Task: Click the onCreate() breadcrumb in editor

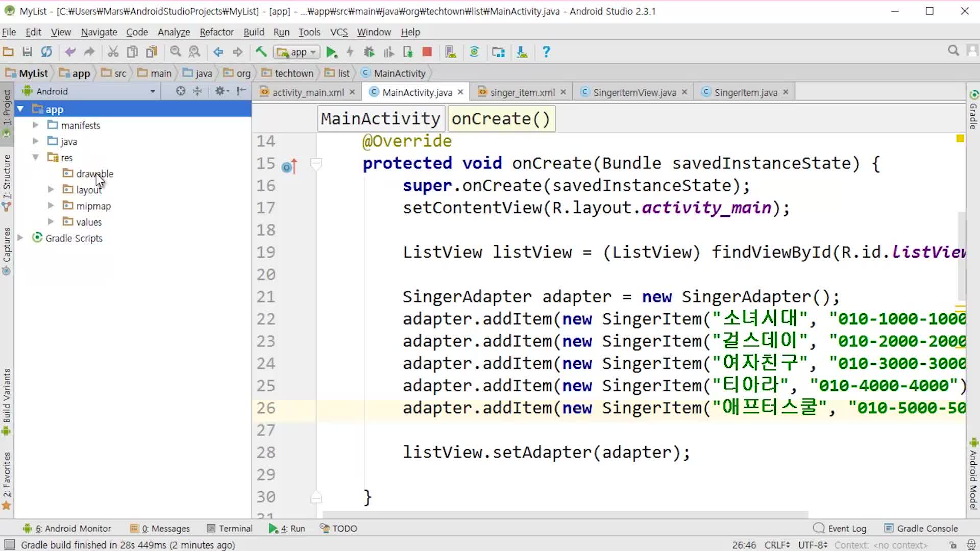Action: (501, 119)
